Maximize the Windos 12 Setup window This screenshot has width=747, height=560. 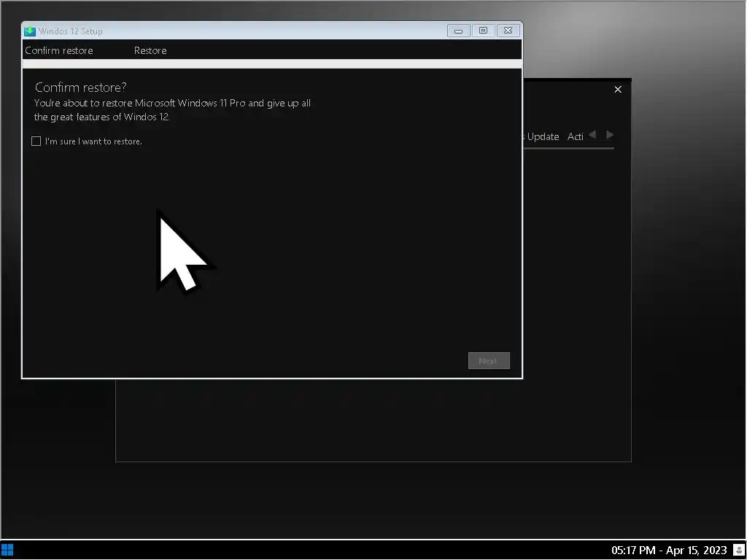click(483, 31)
